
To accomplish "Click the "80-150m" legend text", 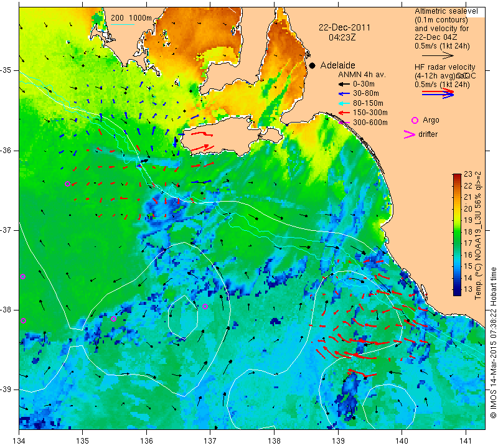I will tap(368, 103).
